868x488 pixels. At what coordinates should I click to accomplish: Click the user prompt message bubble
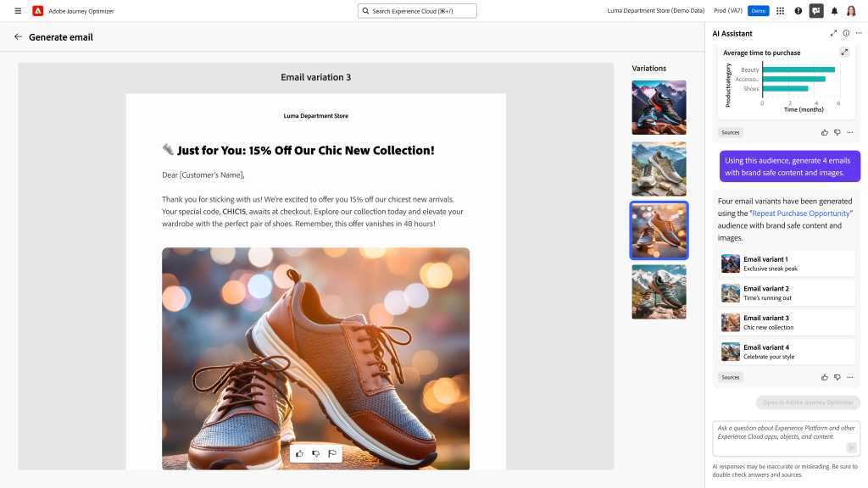(789, 166)
